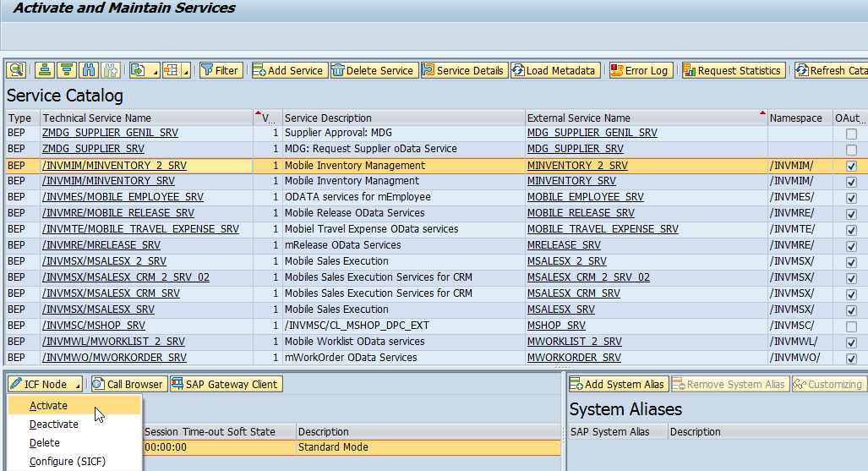Launch SAP Gateway Client
The height and width of the screenshot is (471, 868).
coord(226,384)
